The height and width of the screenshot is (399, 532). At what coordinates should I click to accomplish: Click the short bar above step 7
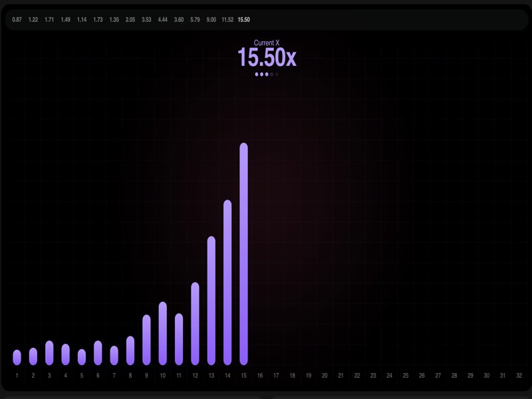tap(114, 356)
